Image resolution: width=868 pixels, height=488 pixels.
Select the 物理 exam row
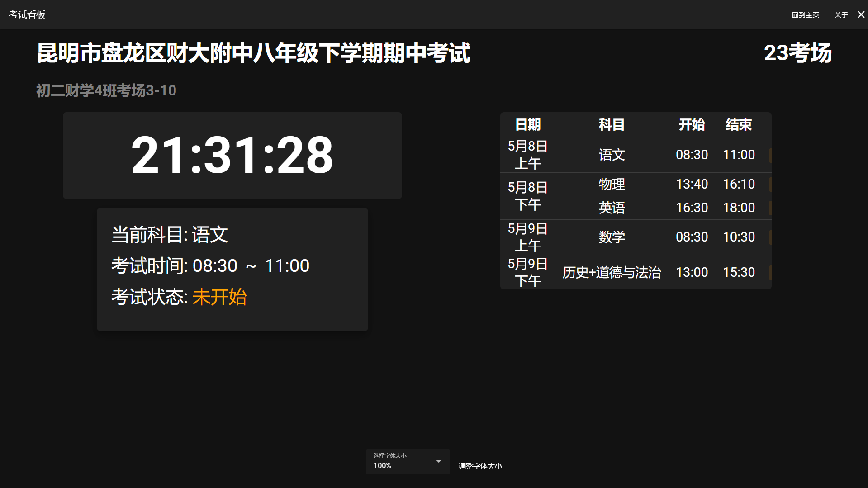[x=612, y=184]
